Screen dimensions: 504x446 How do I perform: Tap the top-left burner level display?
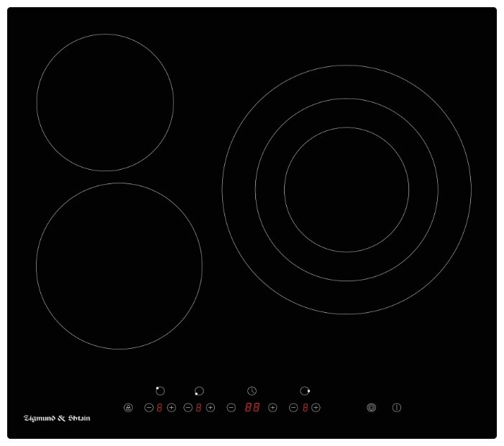point(160,408)
